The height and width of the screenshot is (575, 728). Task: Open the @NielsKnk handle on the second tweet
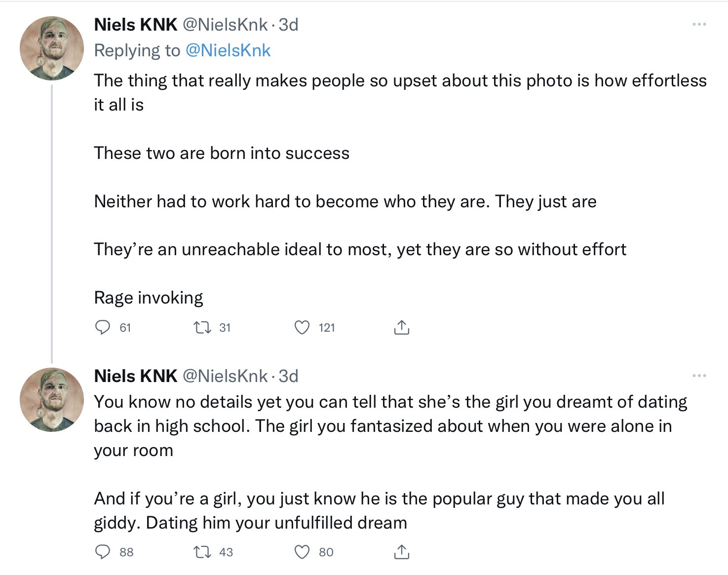pyautogui.click(x=226, y=376)
